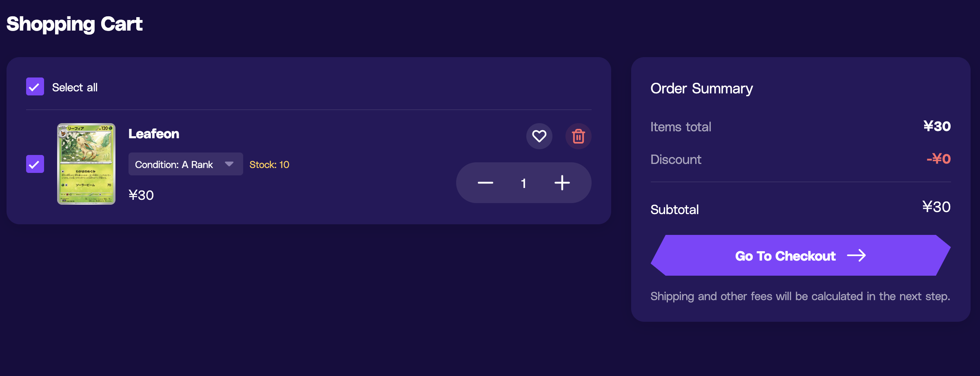Select the Order Summary heading
The height and width of the screenshot is (376, 980).
702,88
